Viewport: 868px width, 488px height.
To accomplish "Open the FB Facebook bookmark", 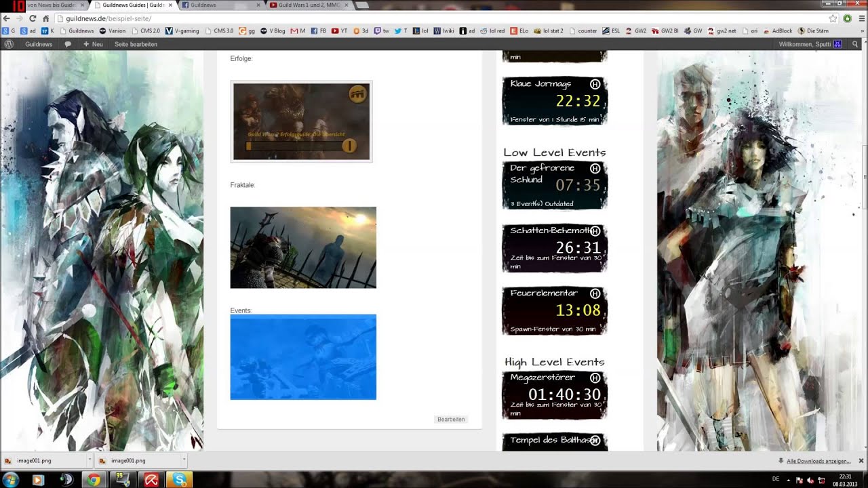I will 319,30.
